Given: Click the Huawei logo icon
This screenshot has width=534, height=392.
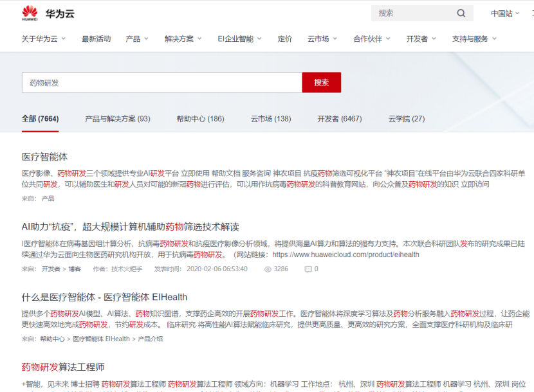Looking at the screenshot, I should [30, 13].
